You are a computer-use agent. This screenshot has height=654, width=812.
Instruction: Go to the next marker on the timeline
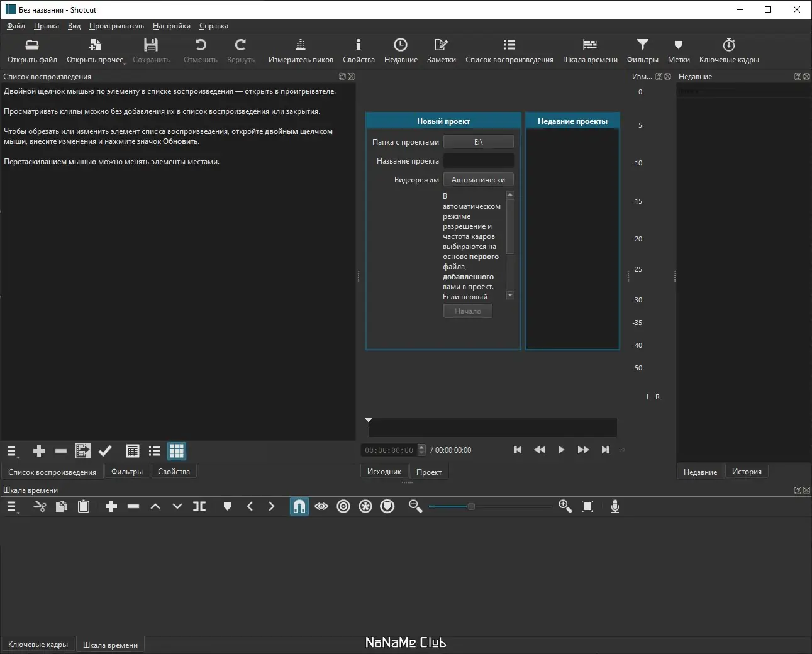pyautogui.click(x=272, y=506)
